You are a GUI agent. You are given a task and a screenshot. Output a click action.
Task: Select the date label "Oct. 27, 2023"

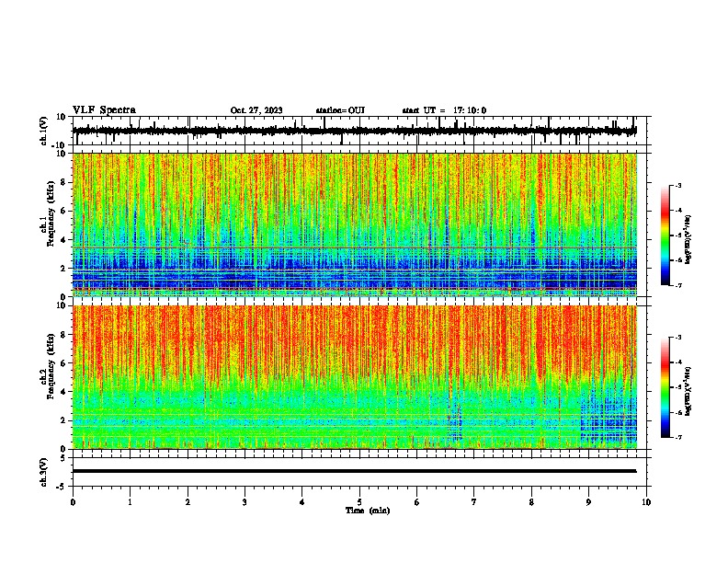tap(256, 110)
